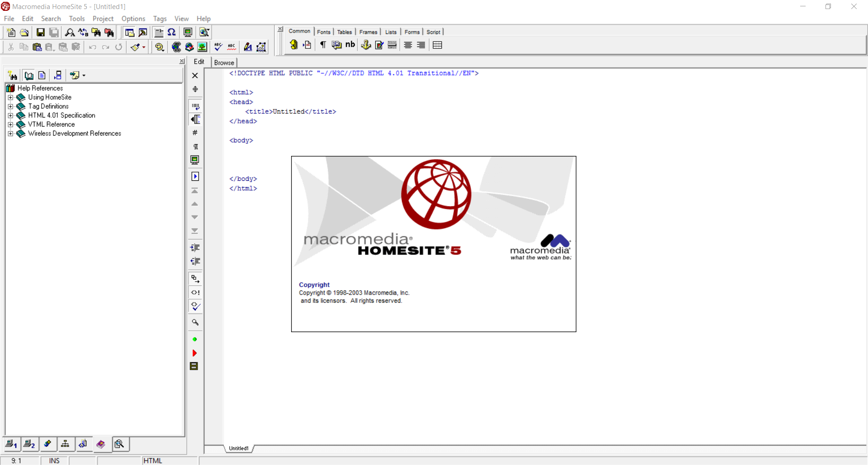Open the Files 1 resource tab icon

(x=11, y=444)
